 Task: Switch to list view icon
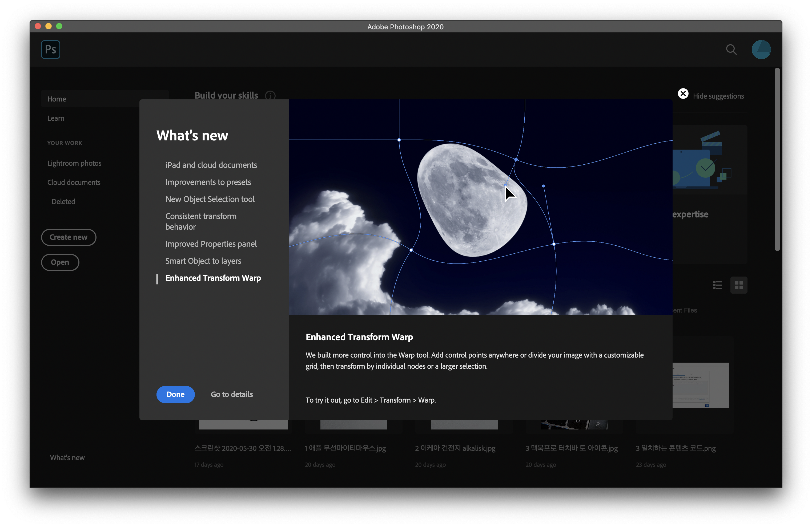717,285
